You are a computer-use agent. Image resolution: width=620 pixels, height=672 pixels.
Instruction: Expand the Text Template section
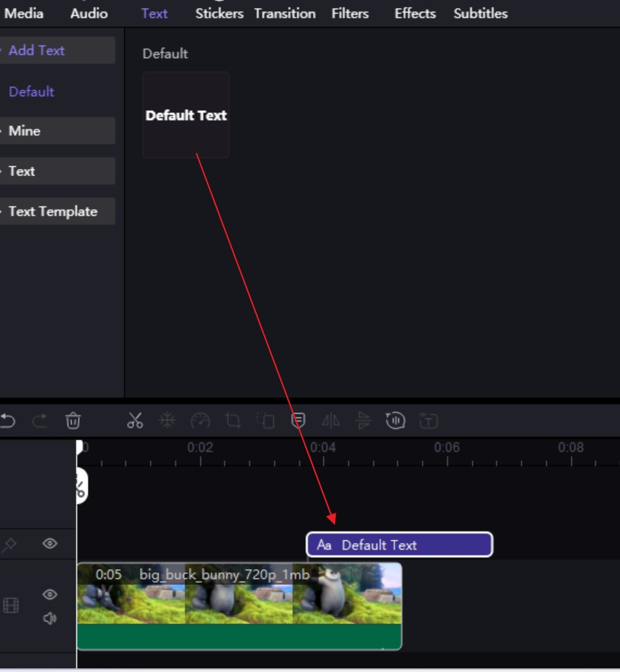pyautogui.click(x=53, y=211)
